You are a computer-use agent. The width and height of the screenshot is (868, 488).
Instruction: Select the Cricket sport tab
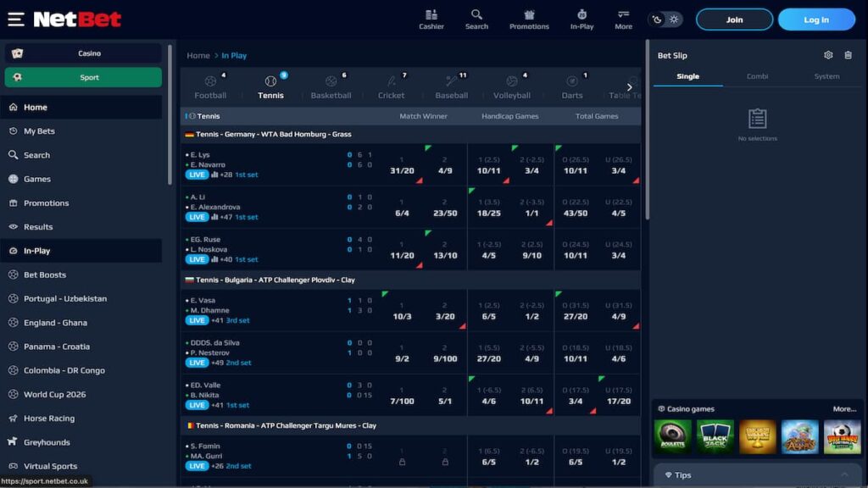point(392,87)
